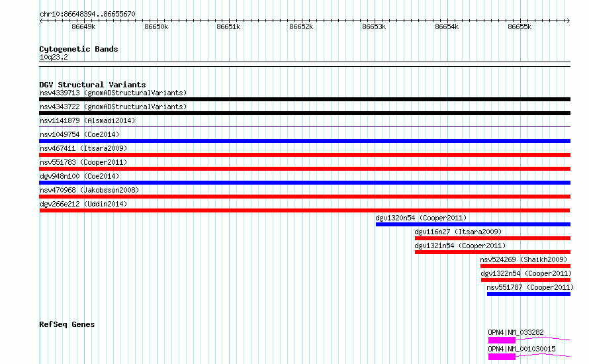This screenshot has width=589, height=364.
Task: Click the red bar under nsv467411
Action: coord(304,155)
